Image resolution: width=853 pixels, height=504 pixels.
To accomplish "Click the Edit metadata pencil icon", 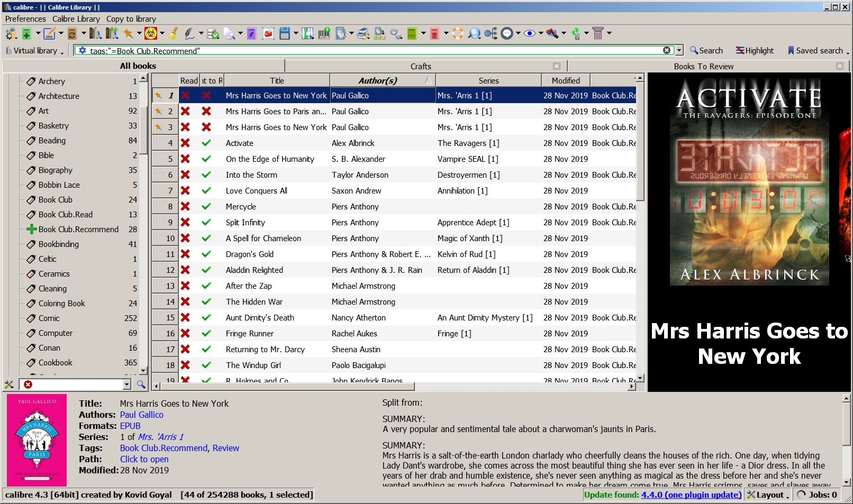I will click(49, 34).
